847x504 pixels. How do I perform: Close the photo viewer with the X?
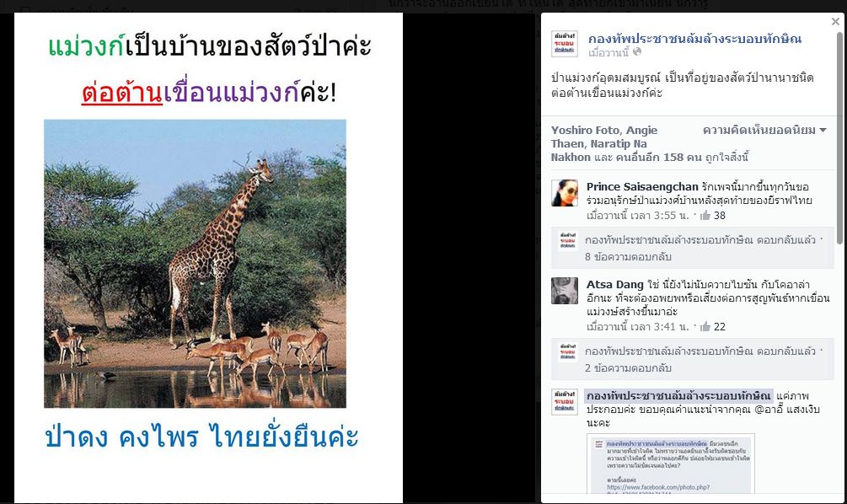pos(835,22)
